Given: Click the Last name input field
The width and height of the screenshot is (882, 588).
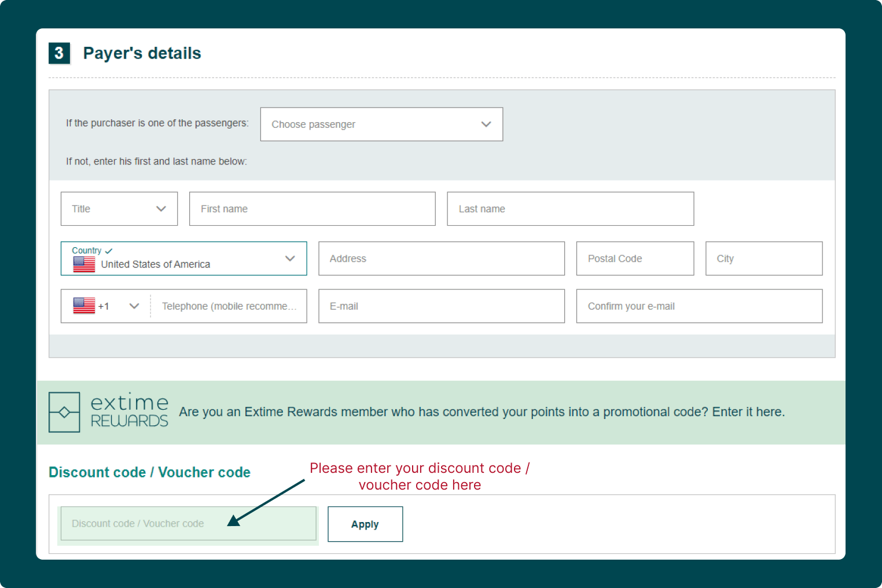Looking at the screenshot, I should pyautogui.click(x=571, y=209).
